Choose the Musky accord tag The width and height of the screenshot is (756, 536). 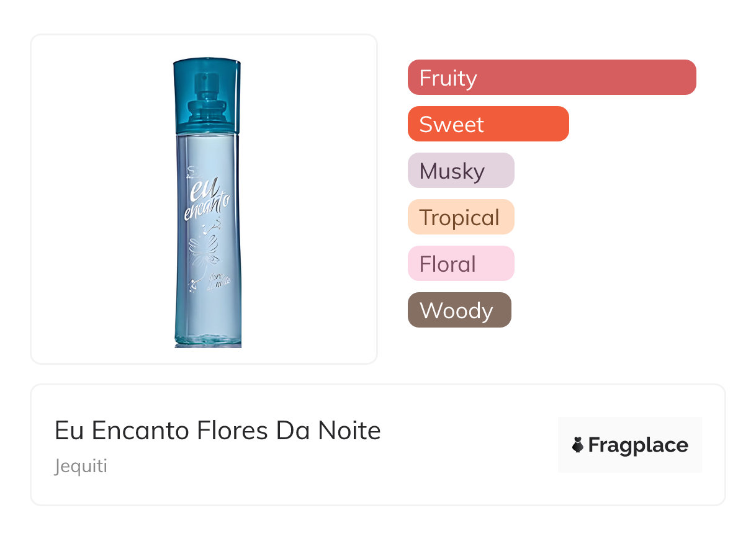point(461,171)
